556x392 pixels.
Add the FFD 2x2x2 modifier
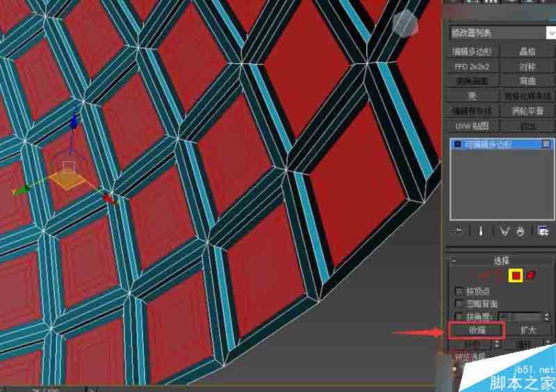472,66
